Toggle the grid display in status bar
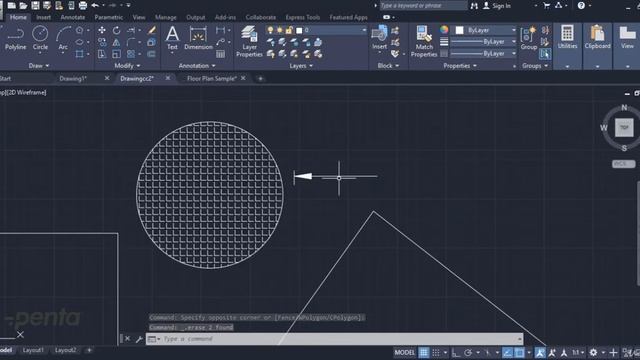 [424, 353]
